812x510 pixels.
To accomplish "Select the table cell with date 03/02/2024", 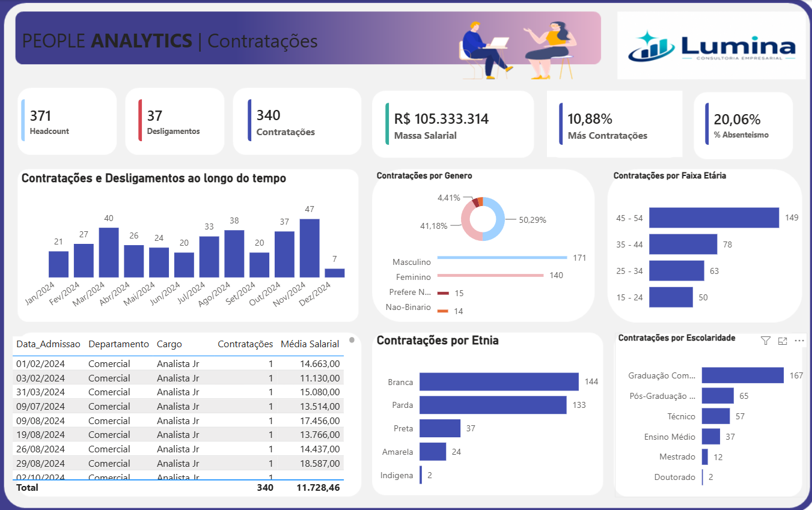I will tap(40, 378).
